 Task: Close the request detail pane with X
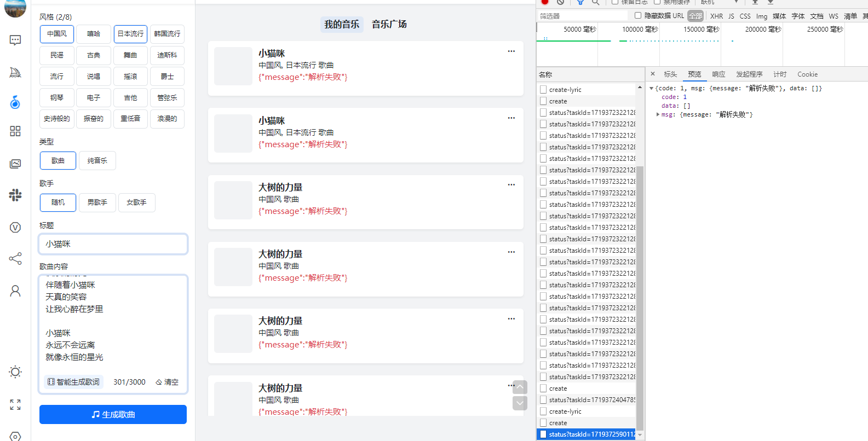click(653, 74)
